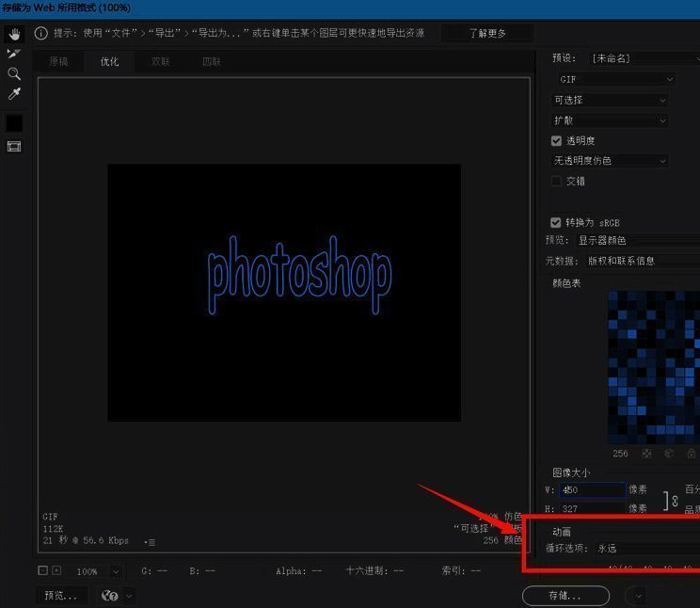Open the 元数据 版权和联系信息 dropdown
Image resolution: width=700 pixels, height=608 pixels.
click(x=642, y=261)
